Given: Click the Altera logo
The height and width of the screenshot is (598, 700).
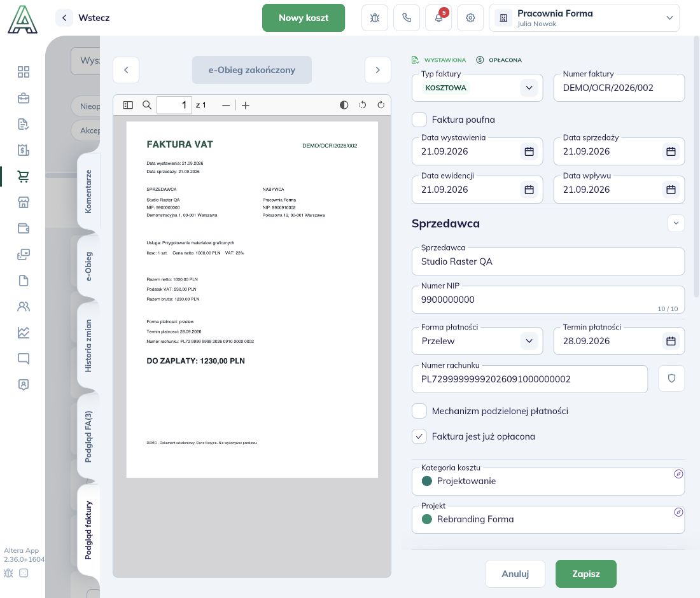Looking at the screenshot, I should pyautogui.click(x=22, y=20).
